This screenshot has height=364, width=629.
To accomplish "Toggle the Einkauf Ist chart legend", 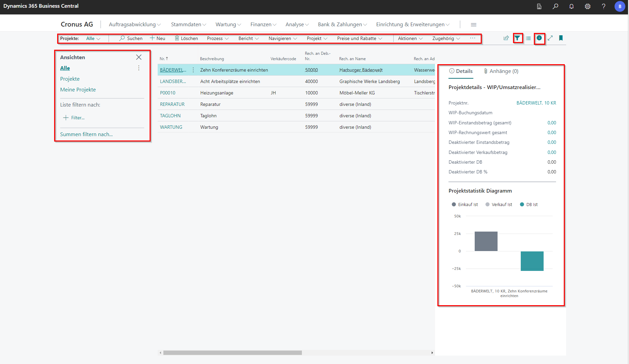I will coord(465,204).
